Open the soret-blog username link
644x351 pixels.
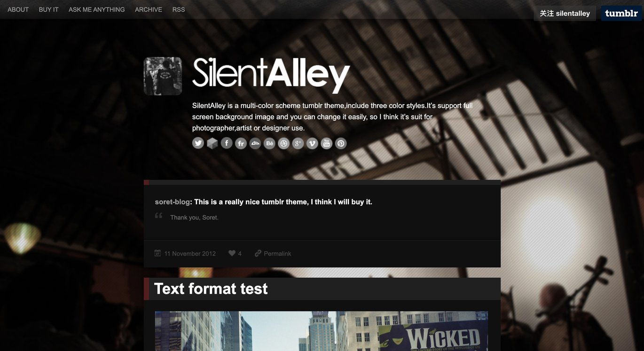(x=173, y=202)
